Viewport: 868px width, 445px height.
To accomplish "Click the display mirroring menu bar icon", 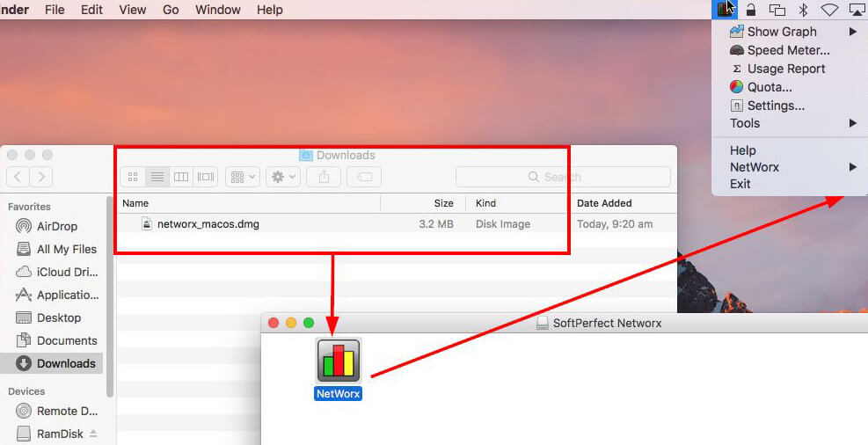I will tap(777, 10).
